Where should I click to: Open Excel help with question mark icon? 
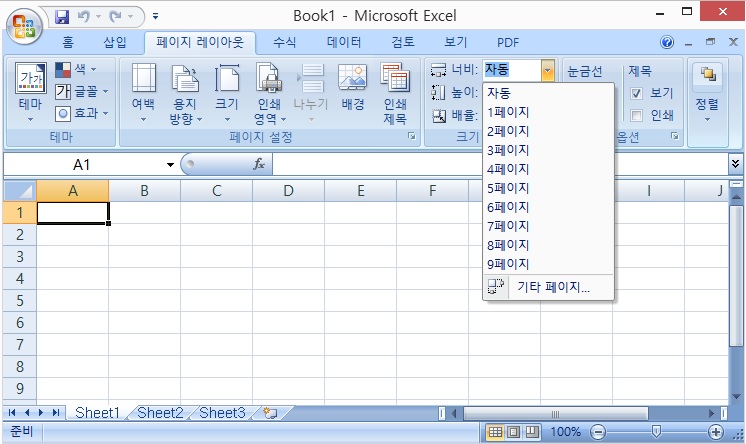(667, 42)
